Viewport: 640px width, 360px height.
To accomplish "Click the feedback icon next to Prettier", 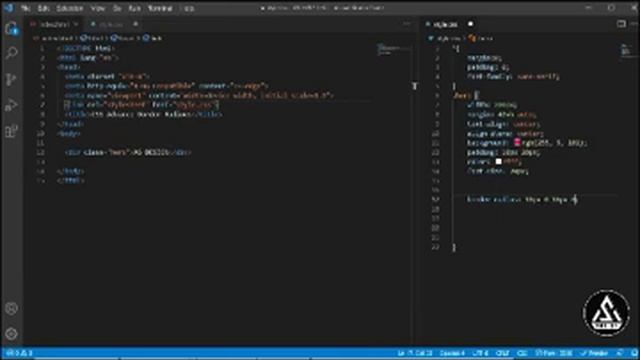I will coord(620,353).
